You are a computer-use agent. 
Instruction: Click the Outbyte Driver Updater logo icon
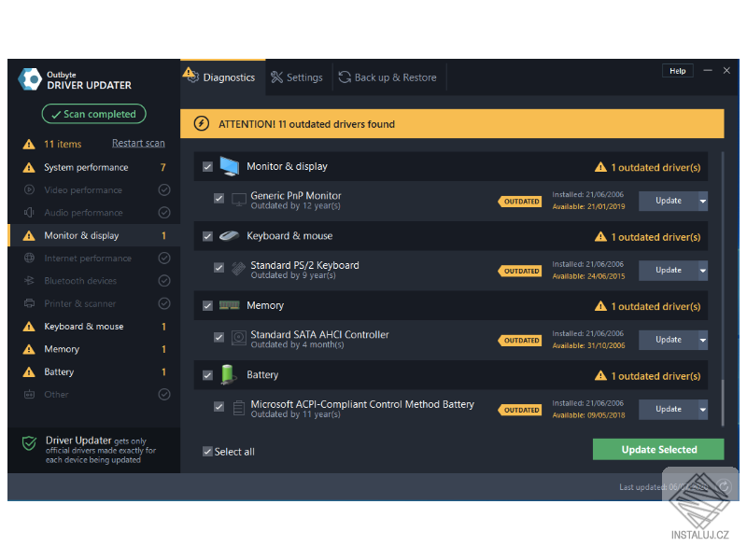coord(30,79)
